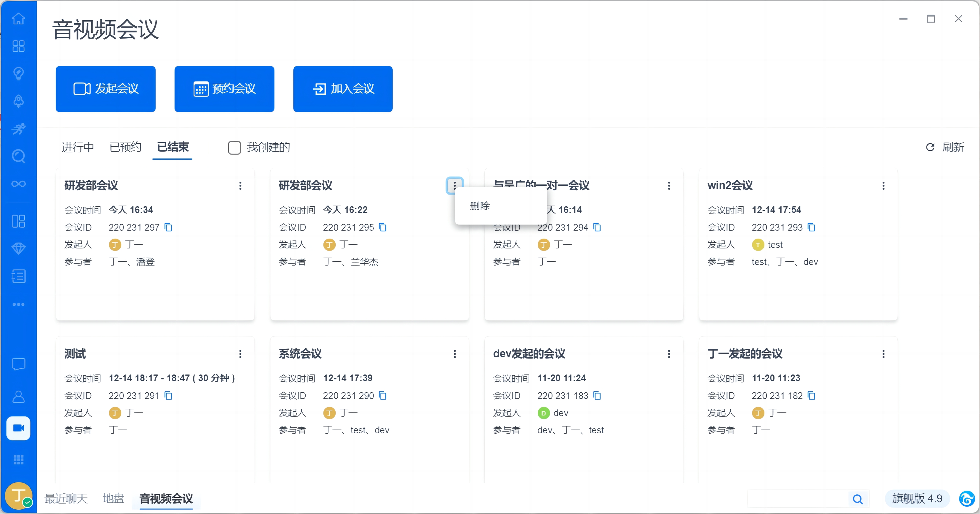Copy meeting ID 220 231 297
The height and width of the screenshot is (514, 980).
[168, 227]
